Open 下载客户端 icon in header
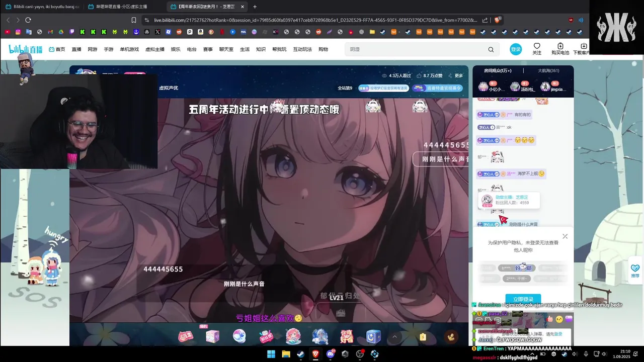The height and width of the screenshot is (362, 644). point(581,49)
